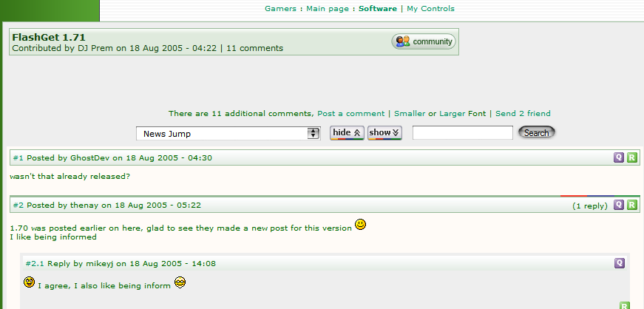
Task: Click the green R icon below reply #2.1
Action: 624,305
